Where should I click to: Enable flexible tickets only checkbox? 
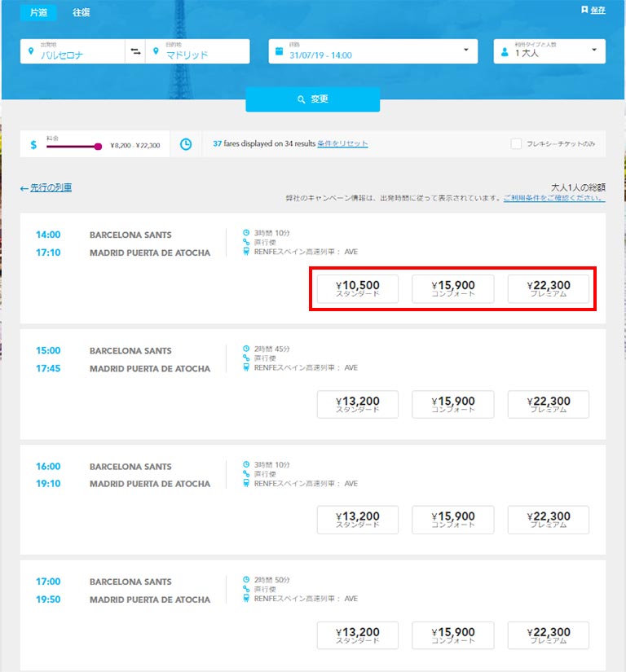516,144
